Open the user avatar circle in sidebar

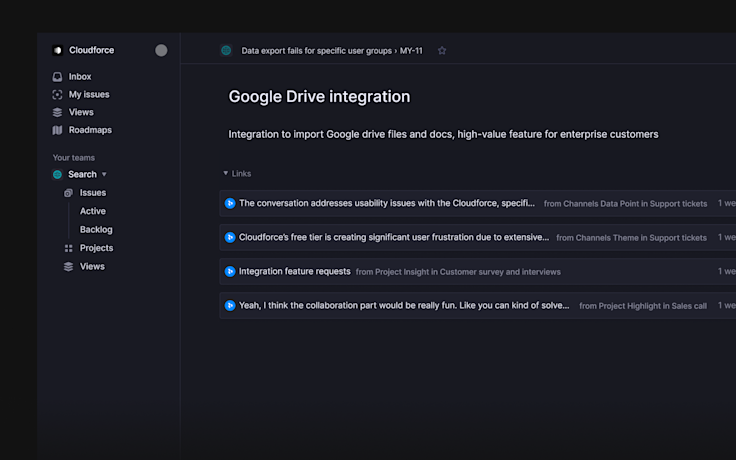click(x=161, y=50)
